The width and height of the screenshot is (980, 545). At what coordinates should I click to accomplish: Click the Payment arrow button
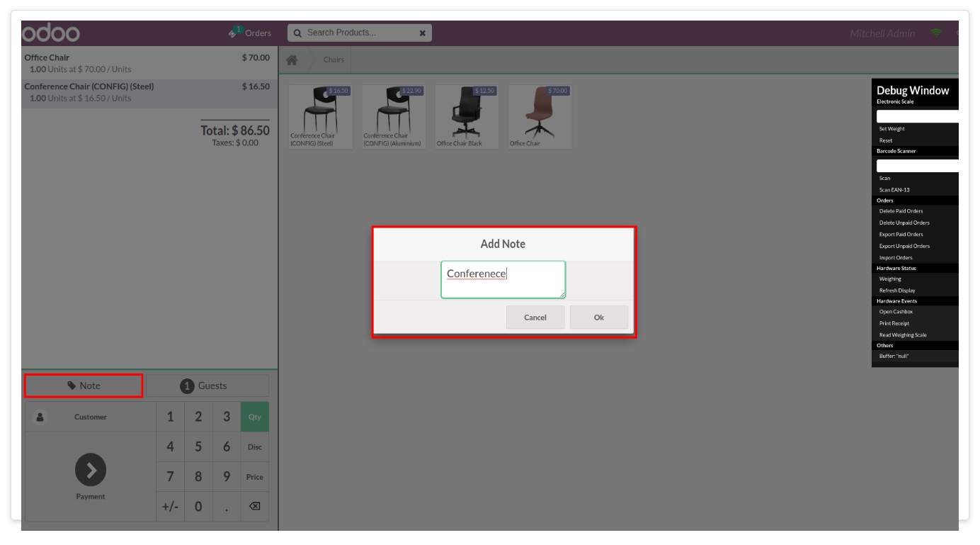(91, 470)
